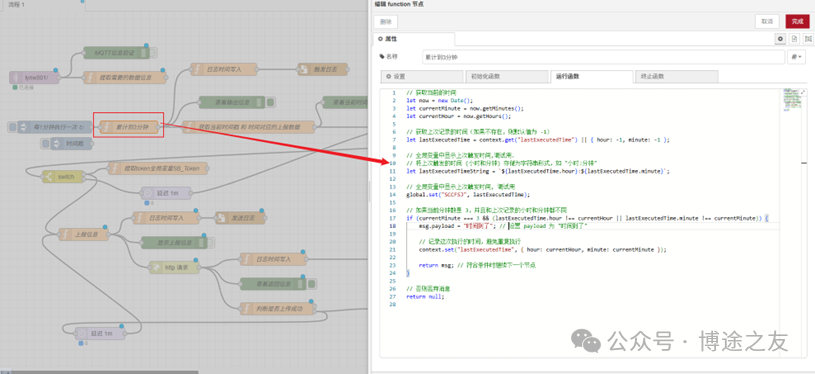The width and height of the screenshot is (815, 374).
Task: Click the 删除 button
Action: (x=386, y=21)
